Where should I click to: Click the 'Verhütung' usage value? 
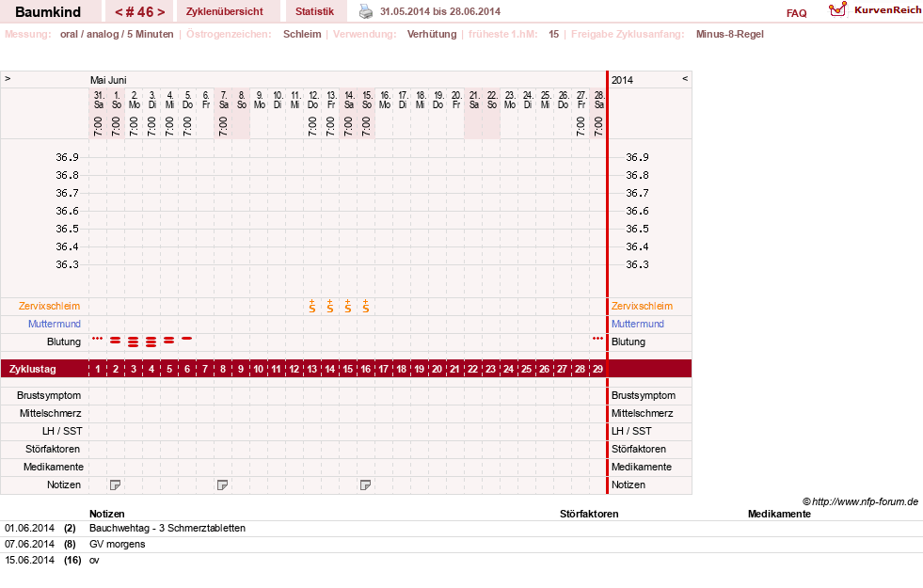(432, 34)
